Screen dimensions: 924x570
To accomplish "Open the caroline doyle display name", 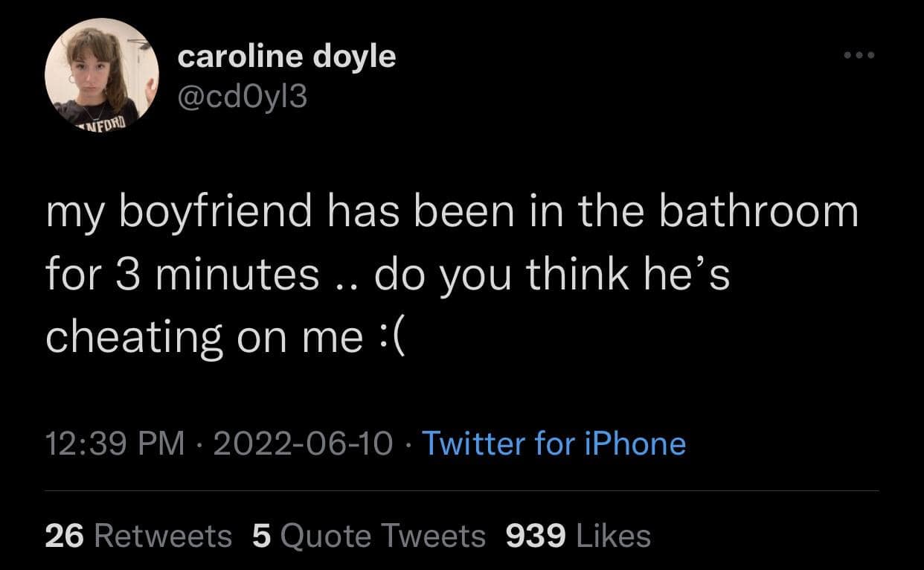I will pos(286,57).
